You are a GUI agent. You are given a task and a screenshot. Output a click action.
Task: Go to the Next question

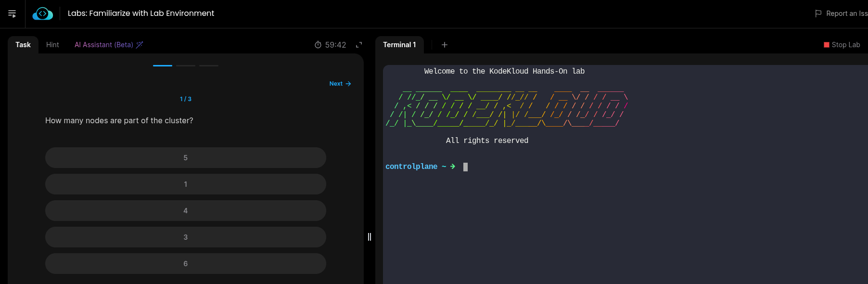tap(340, 84)
